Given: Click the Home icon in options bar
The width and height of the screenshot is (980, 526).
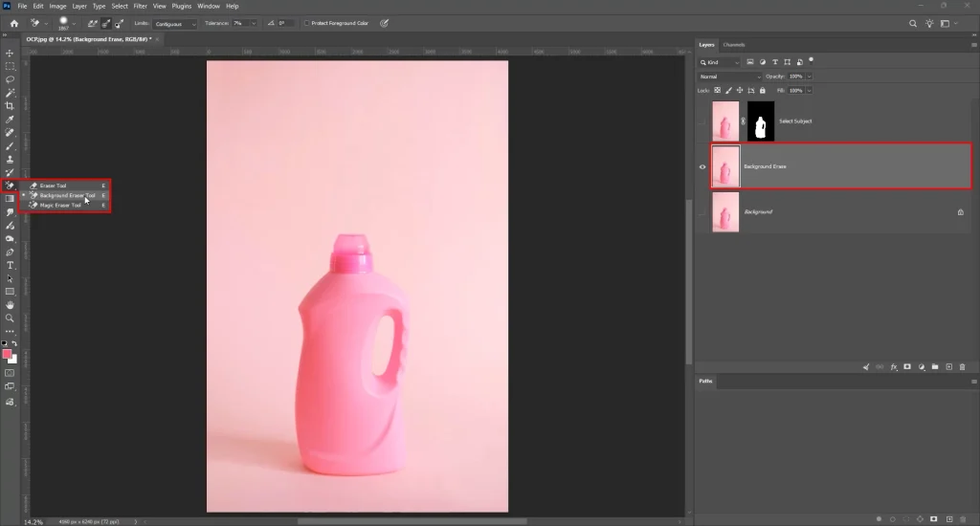Looking at the screenshot, I should (13, 23).
